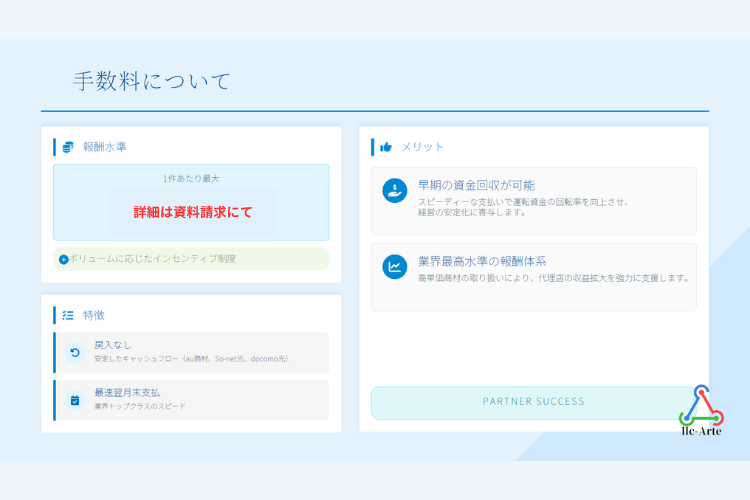Image resolution: width=750 pixels, height=500 pixels.
Task: Click the thumbs-up icon next to メリット
Action: click(x=386, y=147)
